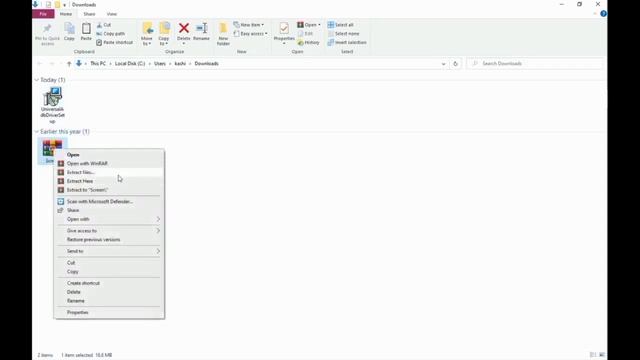Choose Extract to "Screen\" option
The height and width of the screenshot is (360, 640).
pyautogui.click(x=109, y=190)
